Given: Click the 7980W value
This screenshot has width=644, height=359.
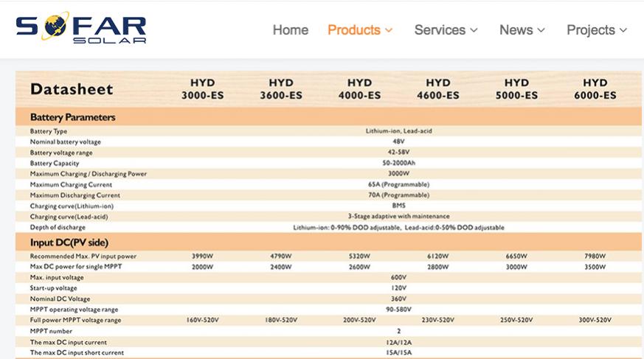Looking at the screenshot, I should click(595, 256).
